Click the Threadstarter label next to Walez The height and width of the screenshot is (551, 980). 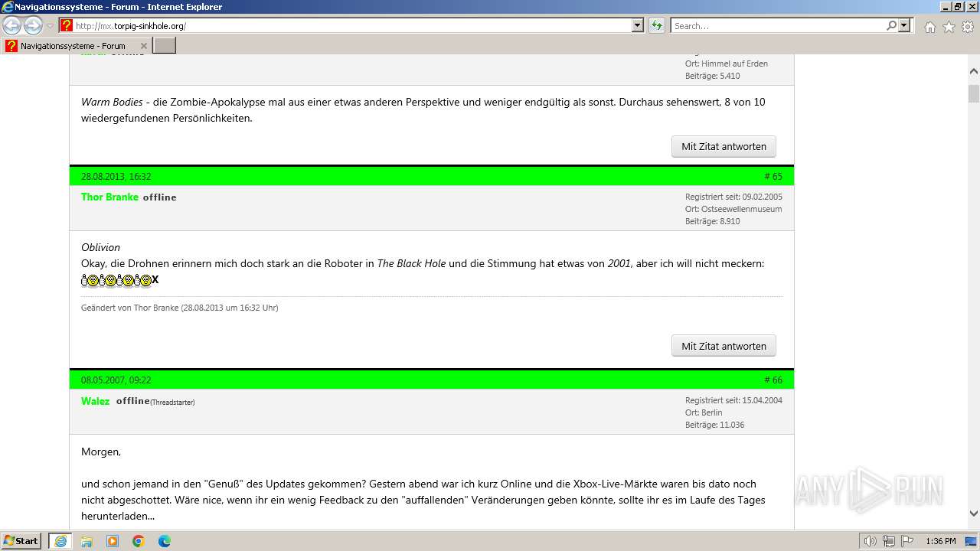pyautogui.click(x=172, y=403)
